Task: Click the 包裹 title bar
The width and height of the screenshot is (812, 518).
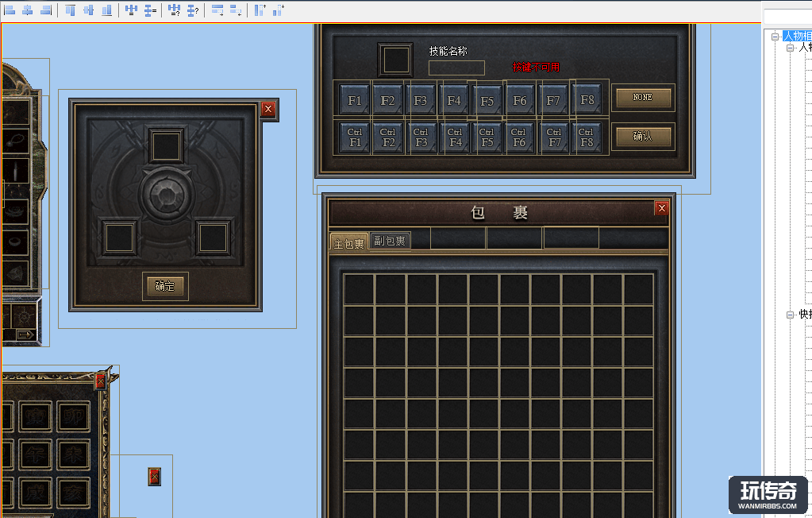Action: click(x=498, y=213)
